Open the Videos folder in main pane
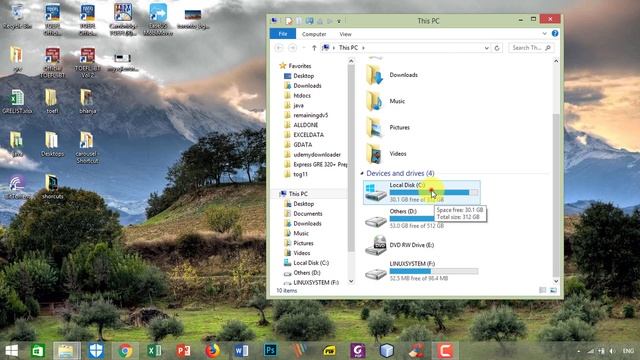Screen dimensions: 640x360 tap(386, 154)
